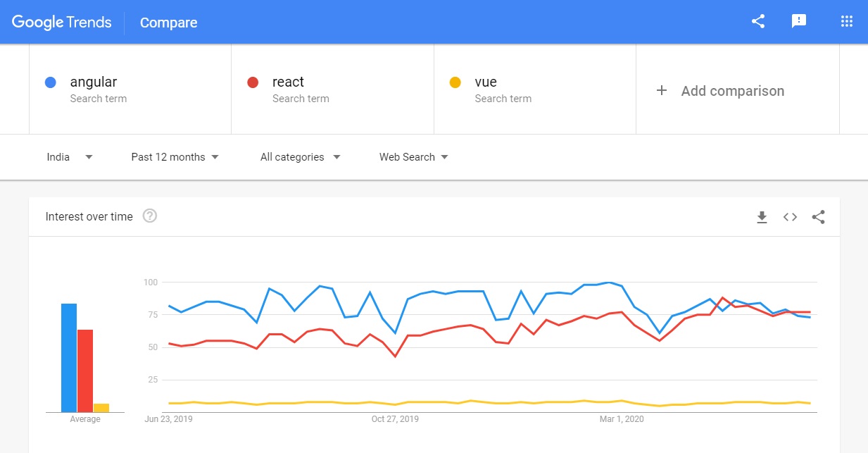Open the India region dropdown
Viewport: 868px width, 453px height.
pos(70,157)
